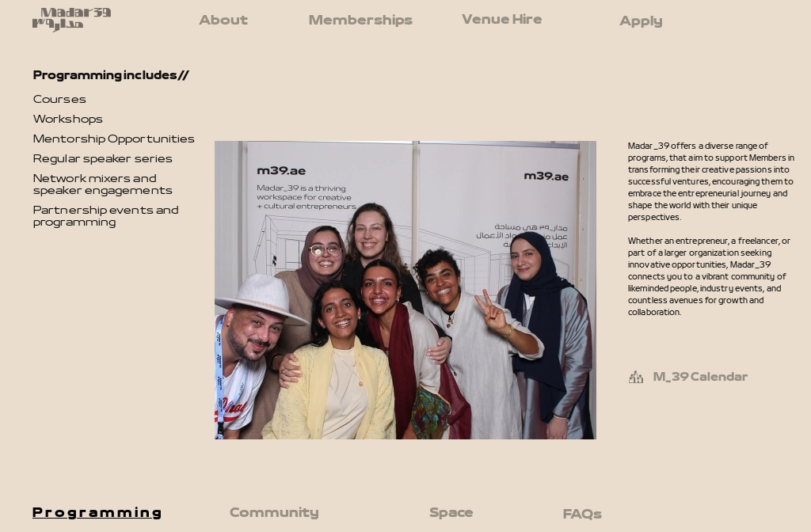Switch to the Community tab
811x532 pixels.
[x=274, y=512]
